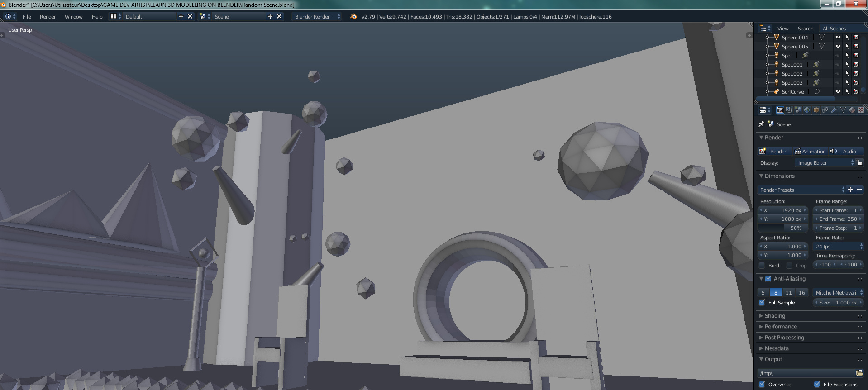
Task: Open the Texture properties checker tab
Action: 861,110
